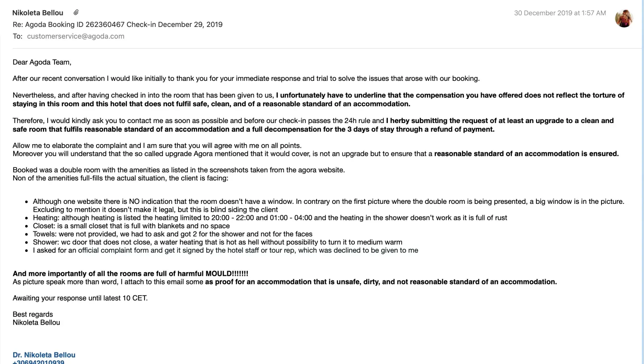The image size is (644, 364).
Task: Click the name below Best regards
Action: (x=36, y=323)
